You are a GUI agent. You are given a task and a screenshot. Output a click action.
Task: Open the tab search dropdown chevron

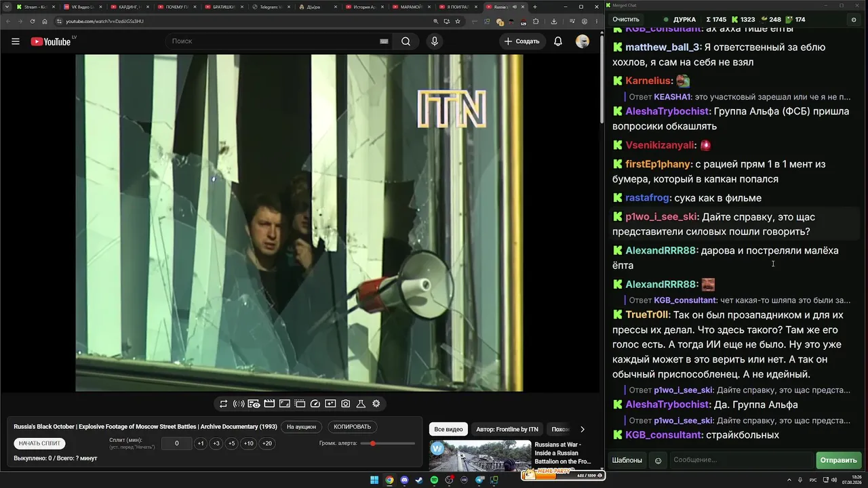click(7, 7)
